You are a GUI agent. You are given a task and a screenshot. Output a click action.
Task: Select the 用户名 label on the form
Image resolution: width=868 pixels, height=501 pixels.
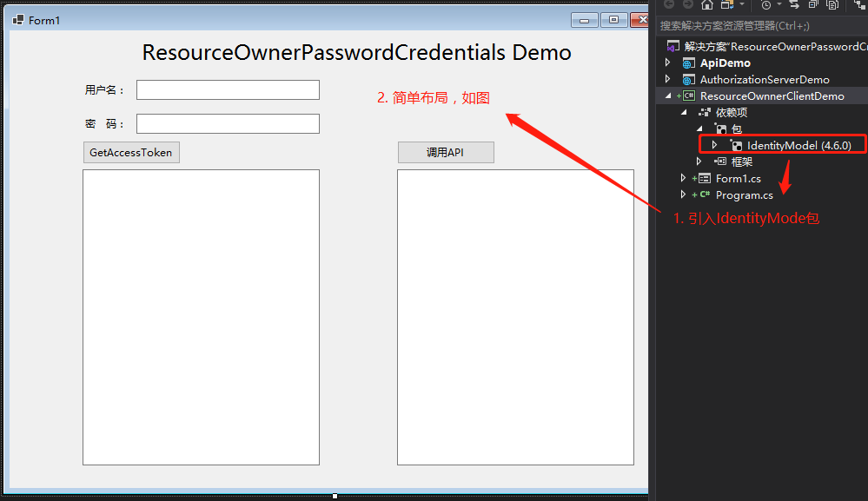(104, 90)
